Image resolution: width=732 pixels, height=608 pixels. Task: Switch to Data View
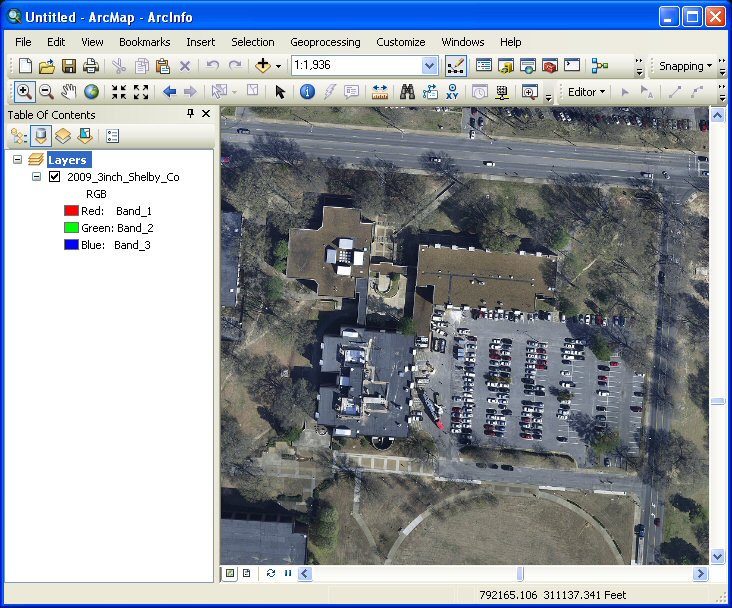coord(230,573)
